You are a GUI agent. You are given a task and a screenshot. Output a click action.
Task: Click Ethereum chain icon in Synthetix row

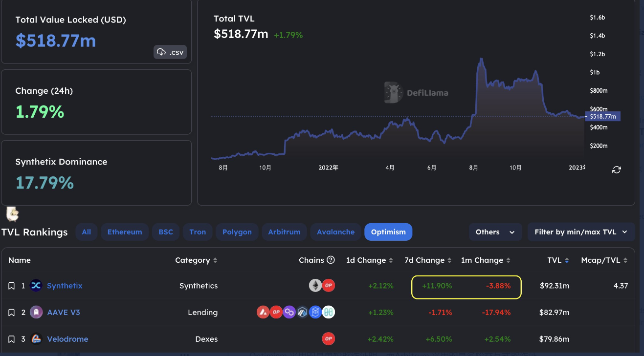coord(315,286)
